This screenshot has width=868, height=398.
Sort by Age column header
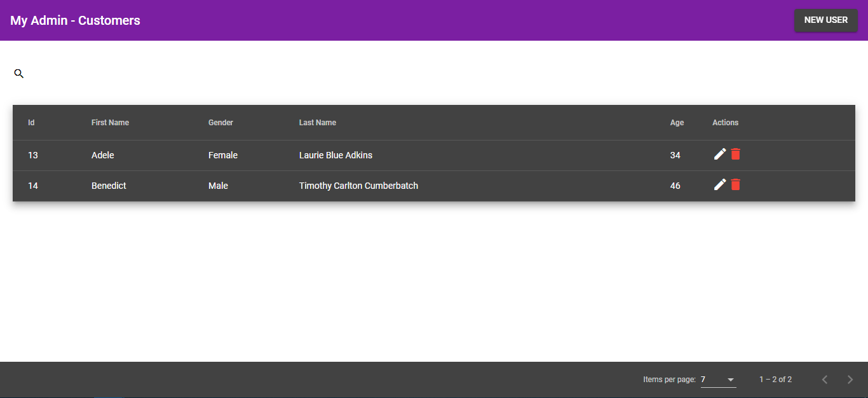[677, 123]
